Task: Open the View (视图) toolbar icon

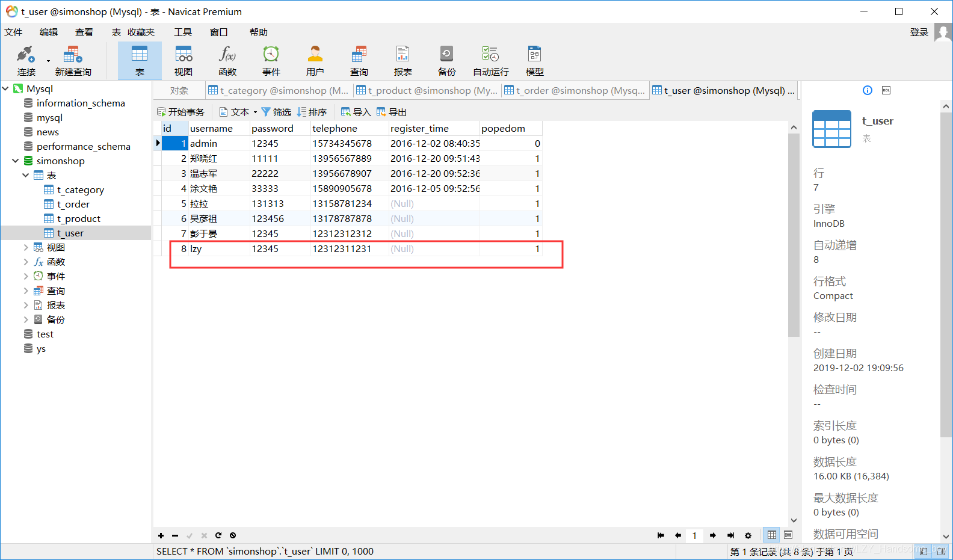Action: tap(184, 61)
